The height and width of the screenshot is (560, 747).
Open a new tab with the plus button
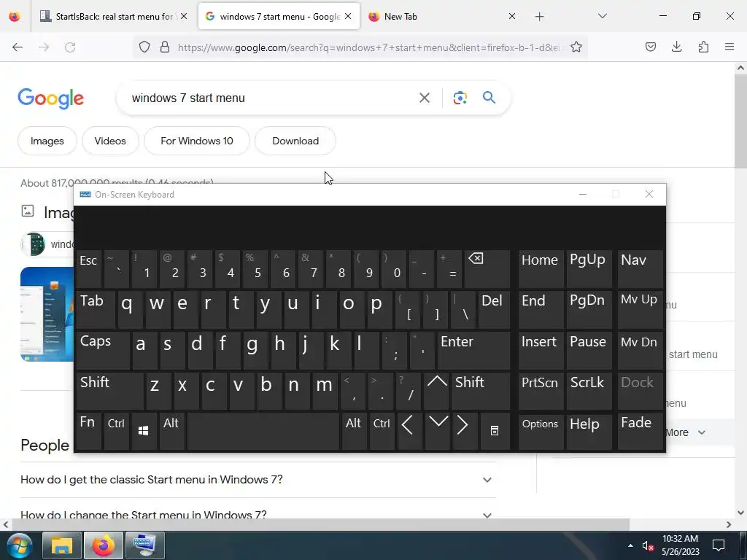(539, 17)
